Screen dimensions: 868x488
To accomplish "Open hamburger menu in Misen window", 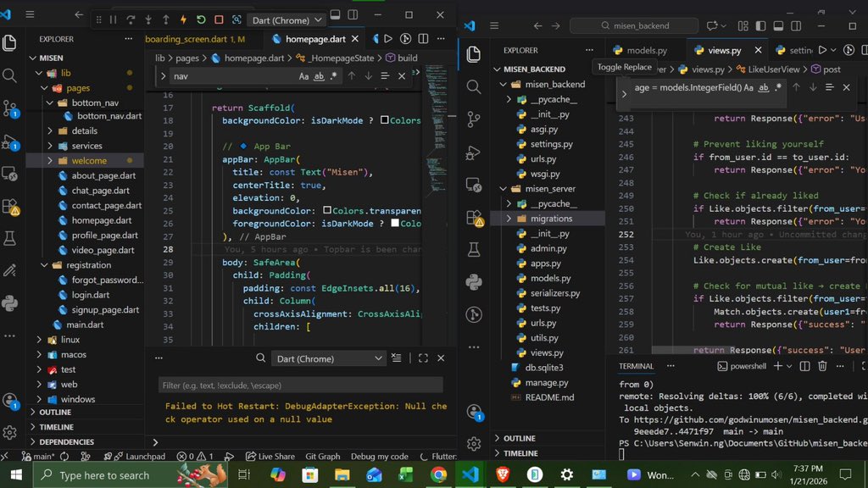I will pos(30,14).
